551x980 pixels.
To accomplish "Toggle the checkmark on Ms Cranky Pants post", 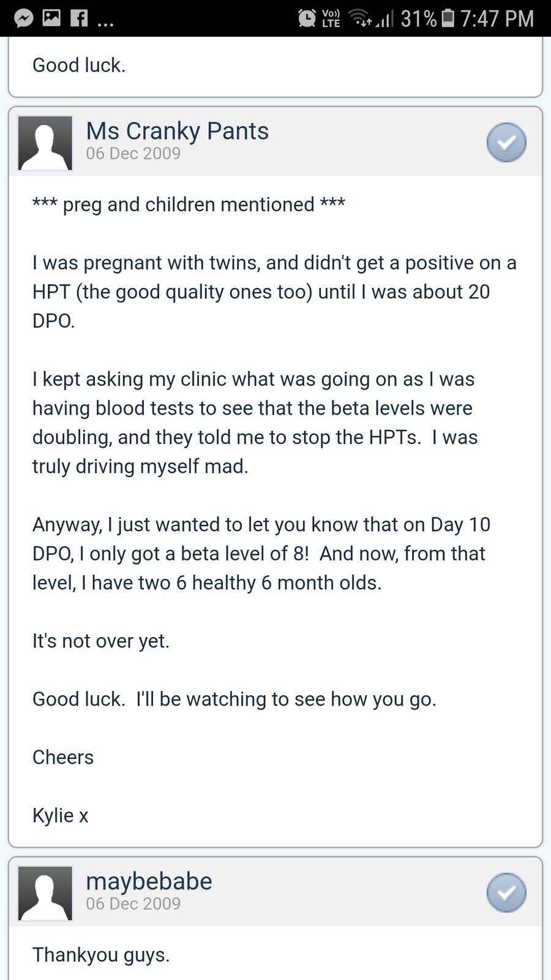I will click(506, 143).
